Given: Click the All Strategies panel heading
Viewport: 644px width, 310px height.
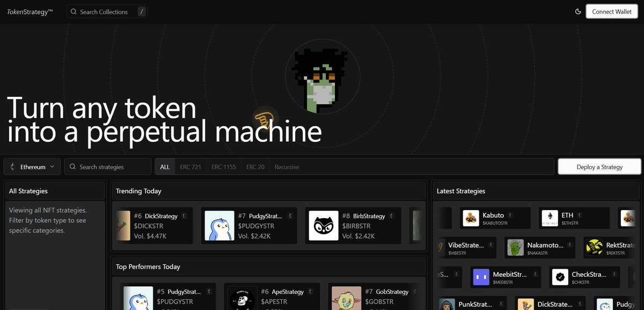Looking at the screenshot, I should 28,191.
